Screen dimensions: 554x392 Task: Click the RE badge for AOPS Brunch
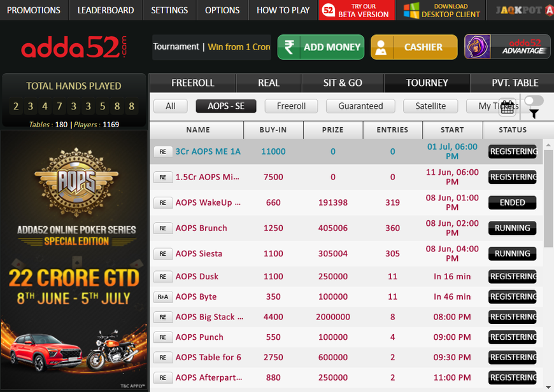[163, 228]
